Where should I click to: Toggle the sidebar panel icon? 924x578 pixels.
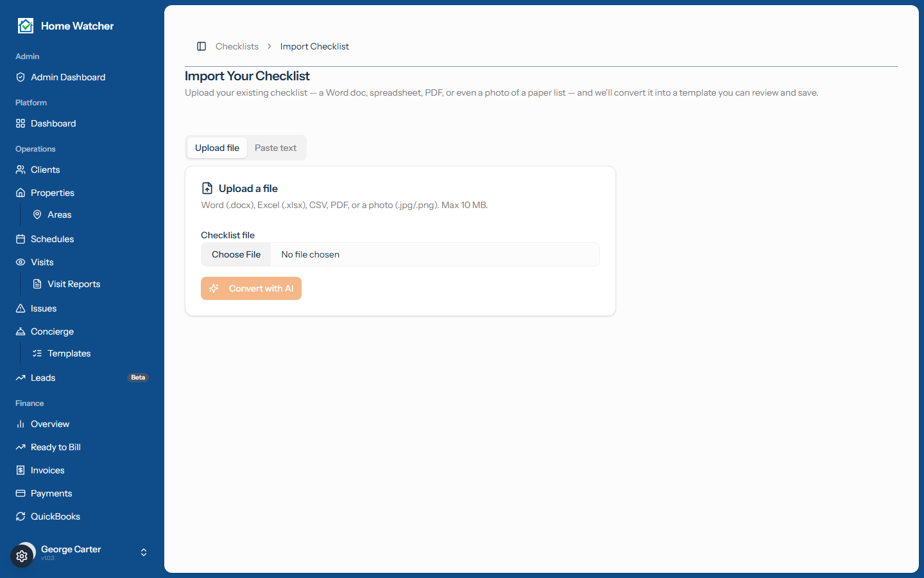click(201, 46)
